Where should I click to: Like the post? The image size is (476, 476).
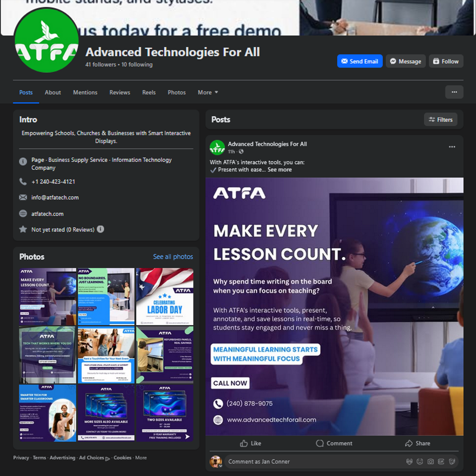(250, 443)
